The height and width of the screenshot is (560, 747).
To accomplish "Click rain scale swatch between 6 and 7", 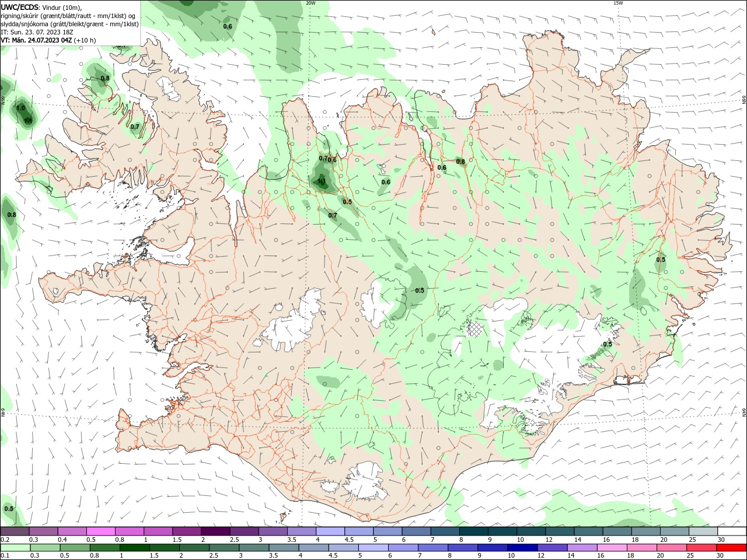I will [403, 547].
